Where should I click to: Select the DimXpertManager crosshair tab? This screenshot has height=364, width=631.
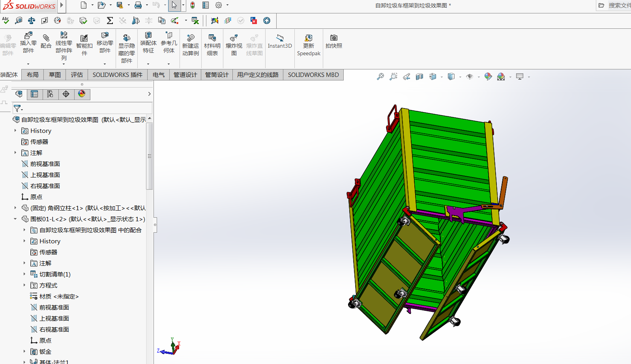[x=66, y=94]
